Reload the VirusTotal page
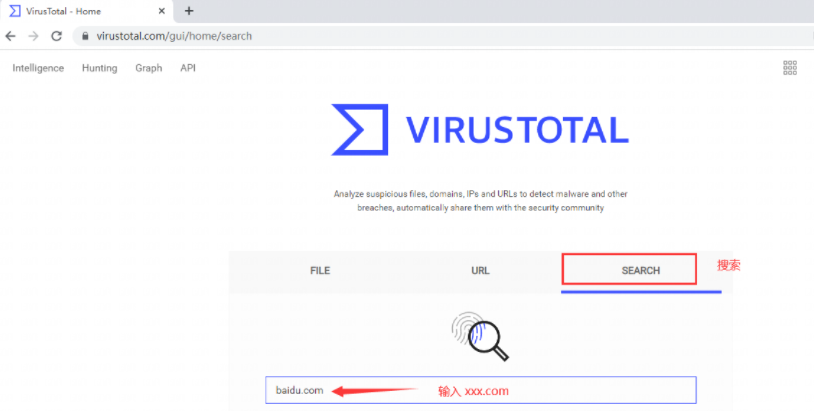The image size is (814, 415). coord(56,36)
